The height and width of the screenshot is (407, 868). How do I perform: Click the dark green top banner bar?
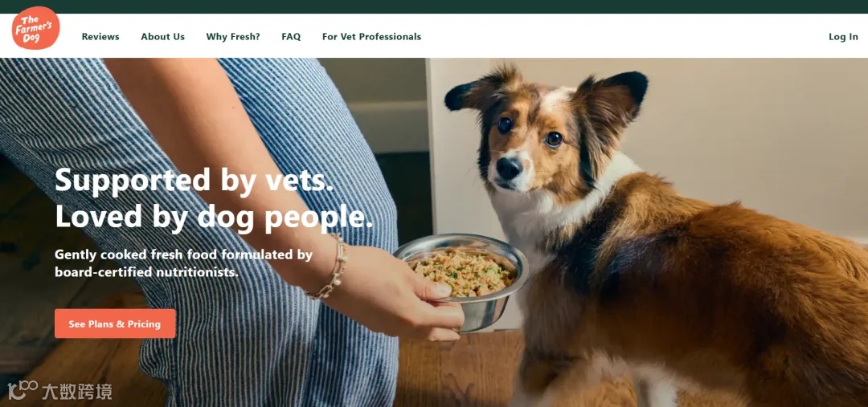[434, 6]
